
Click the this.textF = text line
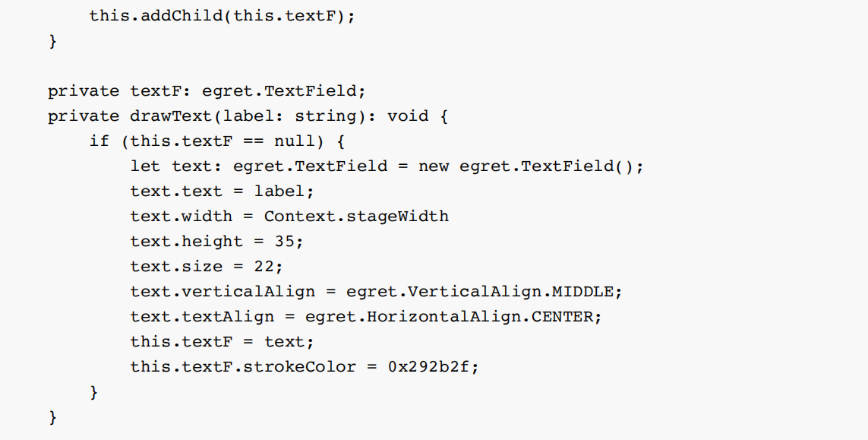coord(222,342)
